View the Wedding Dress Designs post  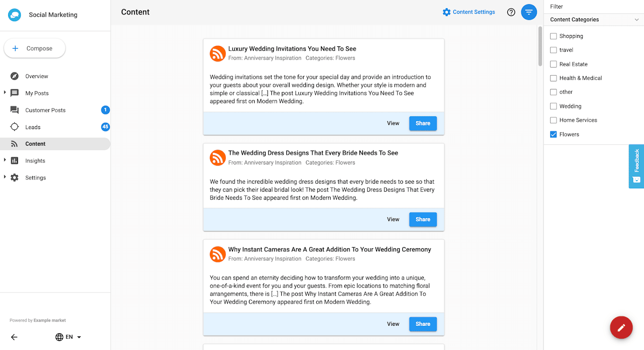pos(393,219)
